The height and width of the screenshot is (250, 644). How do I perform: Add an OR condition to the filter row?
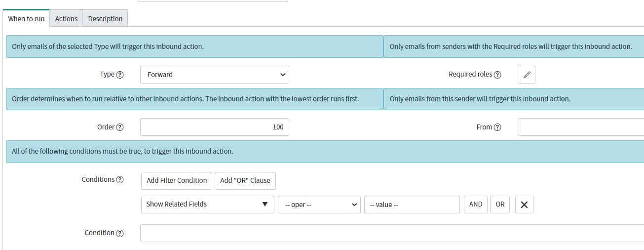(500, 204)
